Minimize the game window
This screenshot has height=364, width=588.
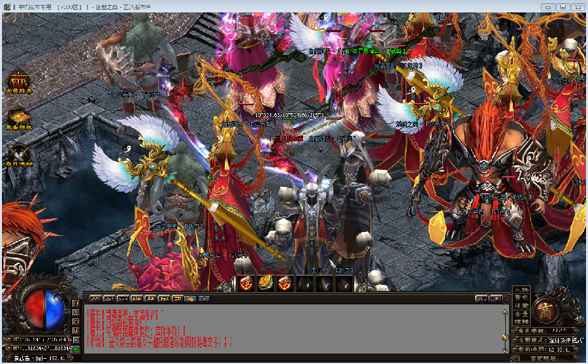pos(548,7)
